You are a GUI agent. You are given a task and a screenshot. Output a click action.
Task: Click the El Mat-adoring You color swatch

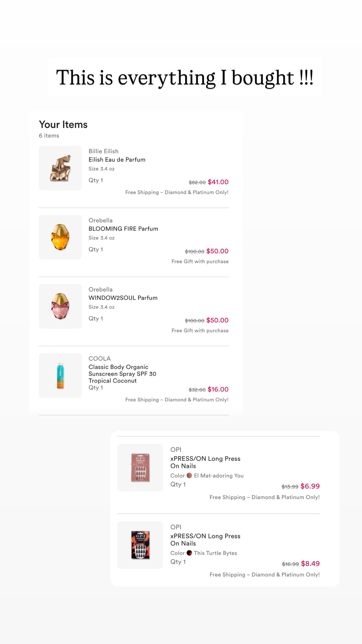[189, 475]
